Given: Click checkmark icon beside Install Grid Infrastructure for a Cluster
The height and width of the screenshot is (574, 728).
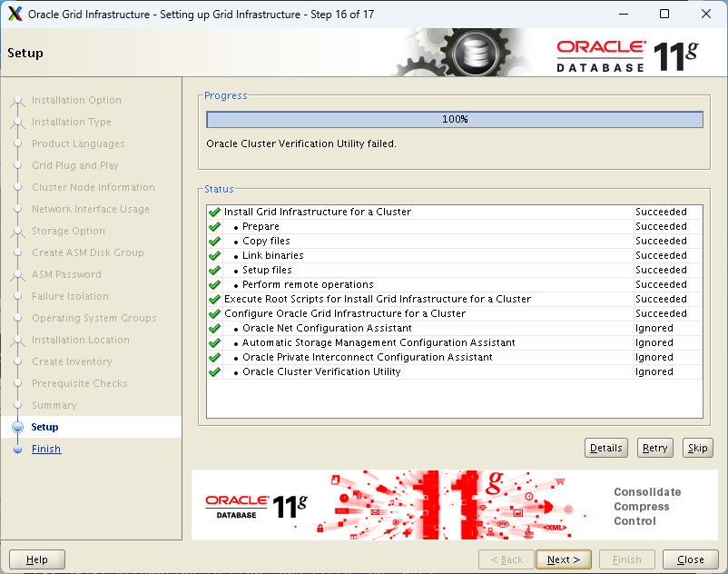Looking at the screenshot, I should 214,213.
